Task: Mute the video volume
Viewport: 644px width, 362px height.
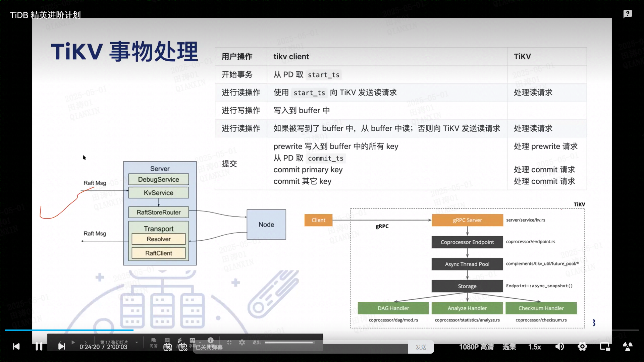Action: coord(559,347)
